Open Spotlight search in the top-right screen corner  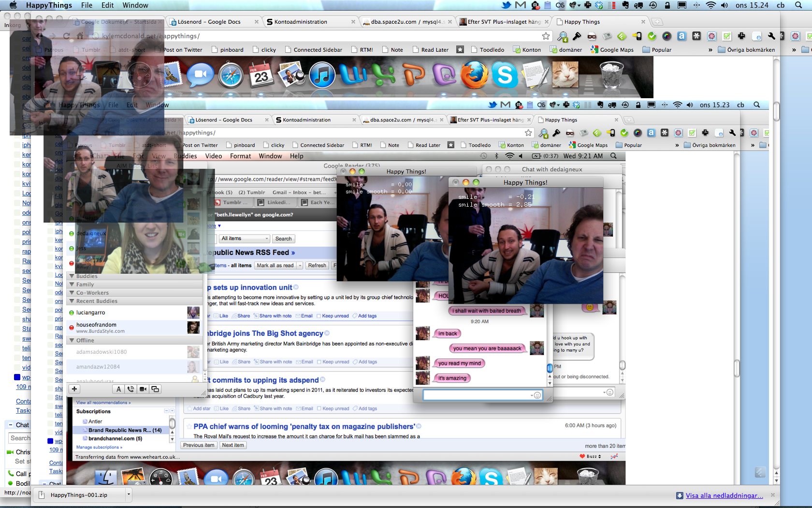click(x=798, y=5)
